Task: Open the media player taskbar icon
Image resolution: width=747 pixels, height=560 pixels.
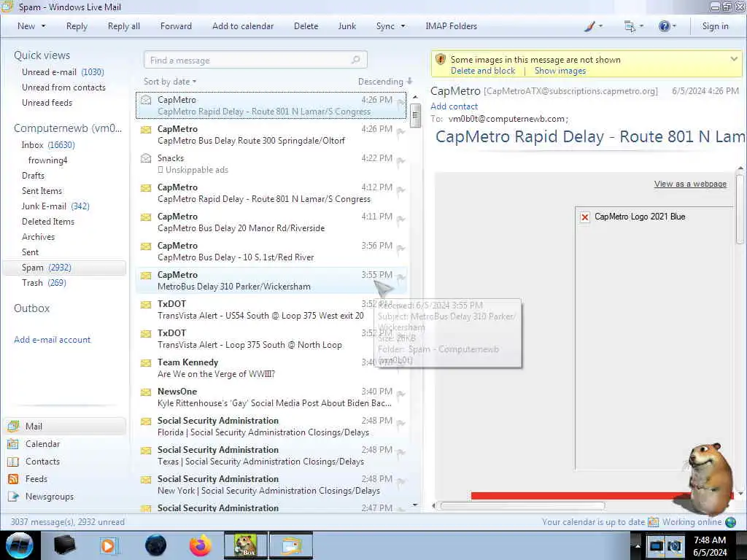Action: pos(108,545)
